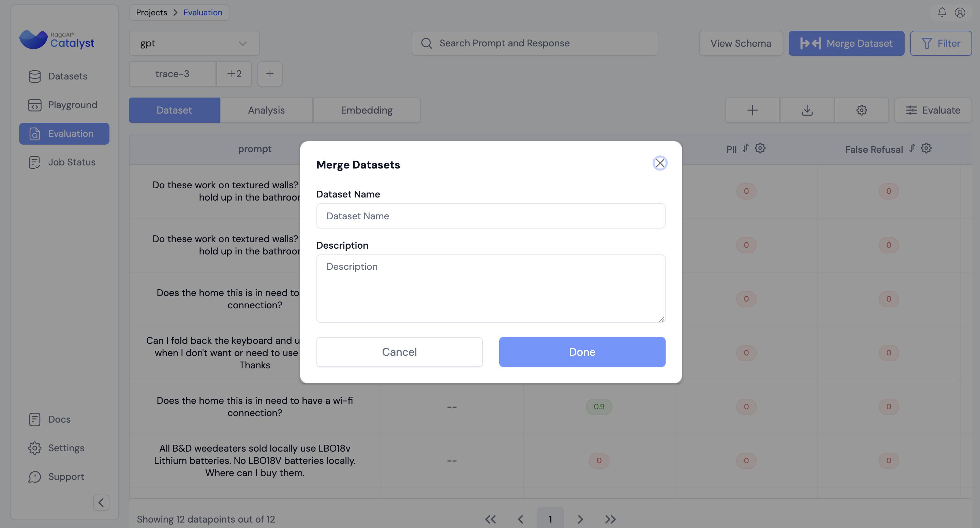Click the plus icon to add a column

(752, 111)
